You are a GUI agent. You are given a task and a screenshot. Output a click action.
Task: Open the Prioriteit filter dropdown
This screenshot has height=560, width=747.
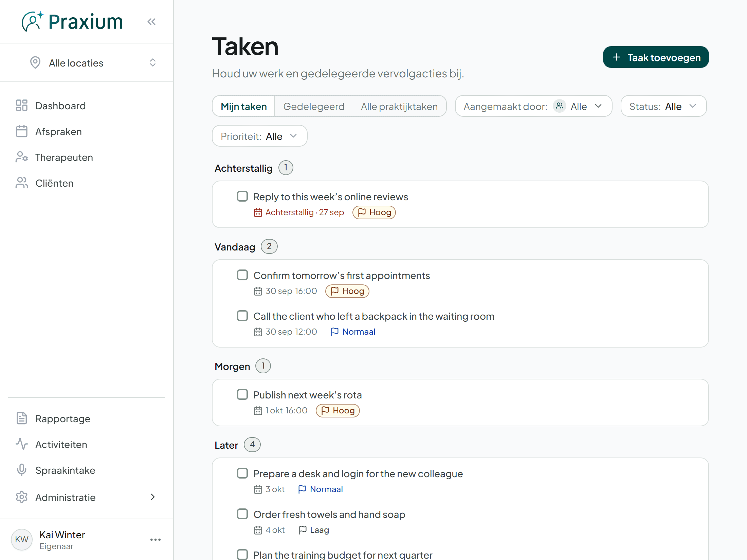coord(259,136)
